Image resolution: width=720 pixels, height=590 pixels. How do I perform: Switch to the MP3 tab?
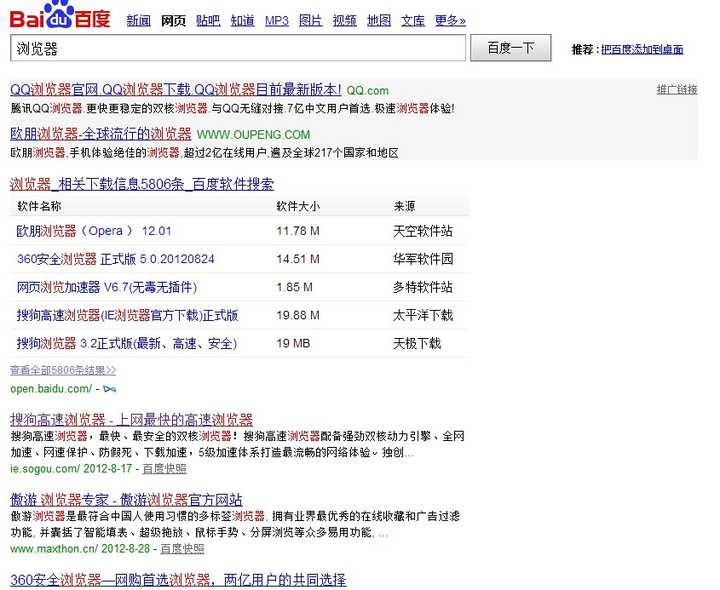[276, 21]
